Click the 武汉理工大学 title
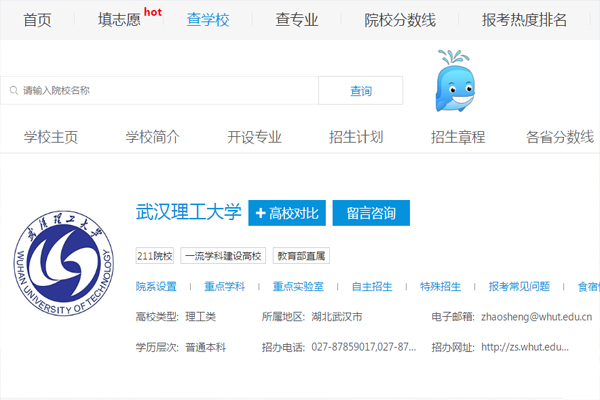Screen dimensions: 600x400 (x=189, y=212)
